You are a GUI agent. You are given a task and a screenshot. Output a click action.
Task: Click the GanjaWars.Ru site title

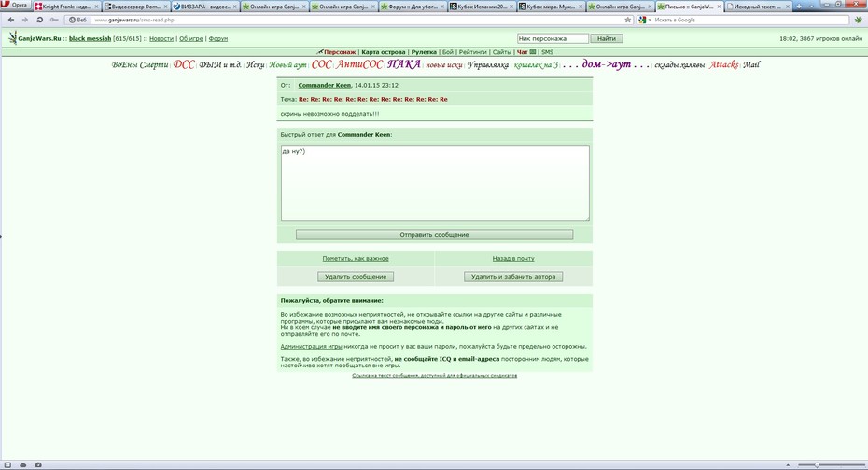coord(39,39)
